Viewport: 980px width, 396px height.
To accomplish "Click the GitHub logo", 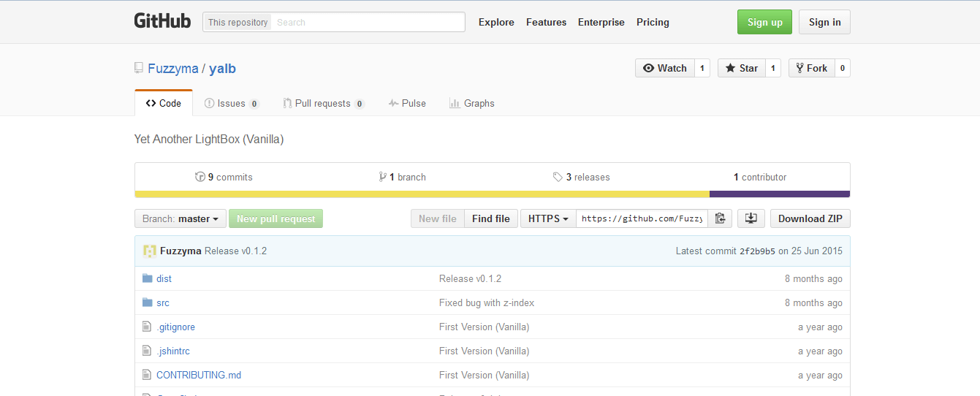I will pyautogui.click(x=162, y=21).
